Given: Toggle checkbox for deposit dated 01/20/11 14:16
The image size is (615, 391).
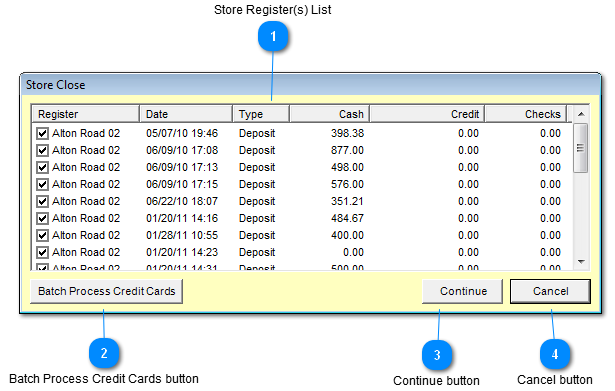Looking at the screenshot, I should pos(42,218).
